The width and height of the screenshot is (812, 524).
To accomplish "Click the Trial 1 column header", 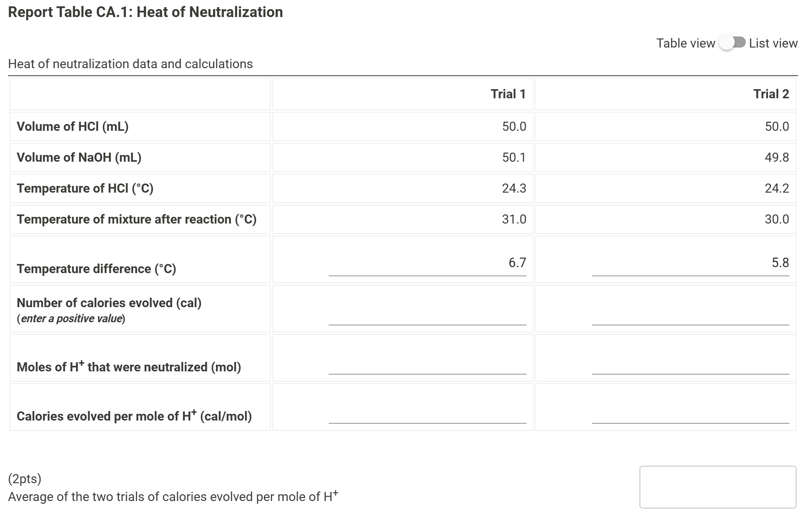I will click(x=509, y=94).
